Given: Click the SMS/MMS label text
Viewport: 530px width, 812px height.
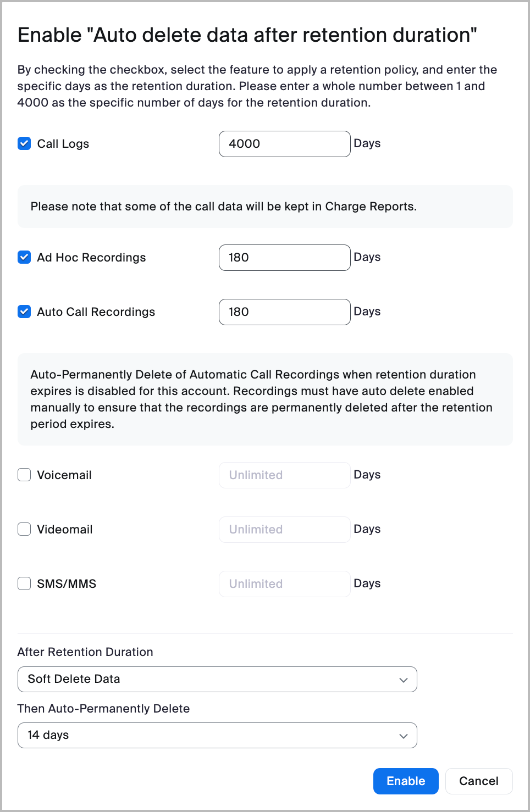Looking at the screenshot, I should (67, 584).
